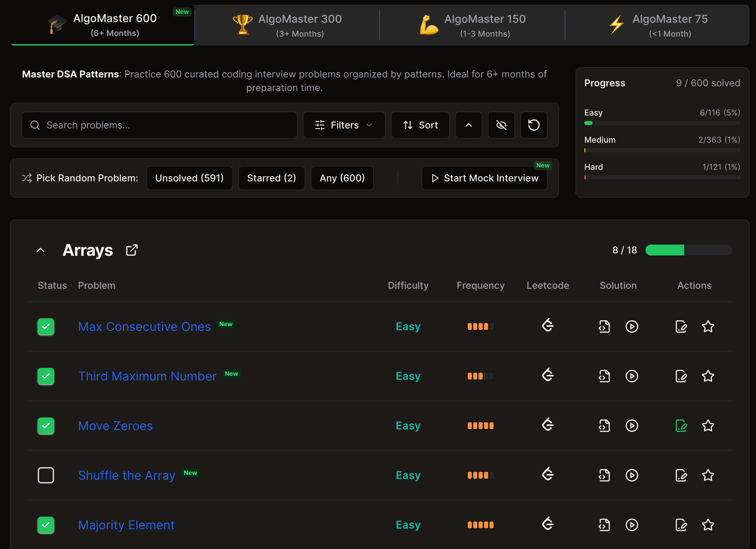Click the Search problems input field
The width and height of the screenshot is (756, 549).
click(x=160, y=125)
